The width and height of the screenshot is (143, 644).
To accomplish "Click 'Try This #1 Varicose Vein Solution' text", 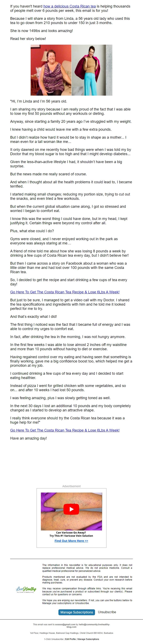I will click(x=71, y=536).
